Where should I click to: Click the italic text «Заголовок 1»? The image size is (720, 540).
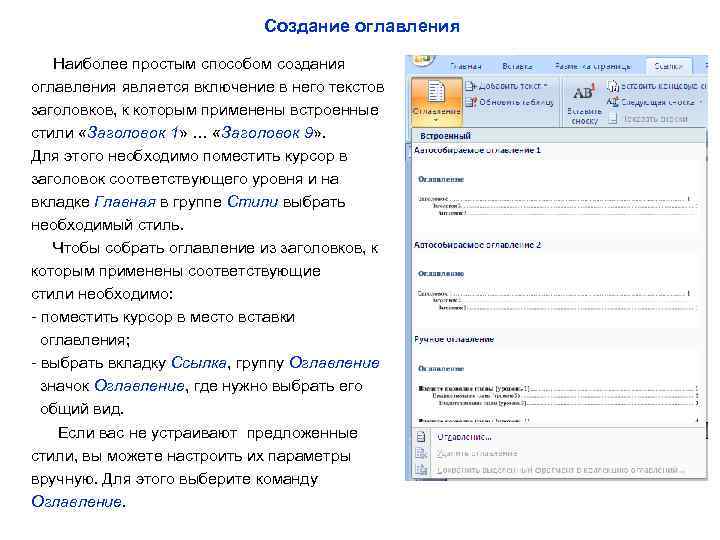pos(133,133)
